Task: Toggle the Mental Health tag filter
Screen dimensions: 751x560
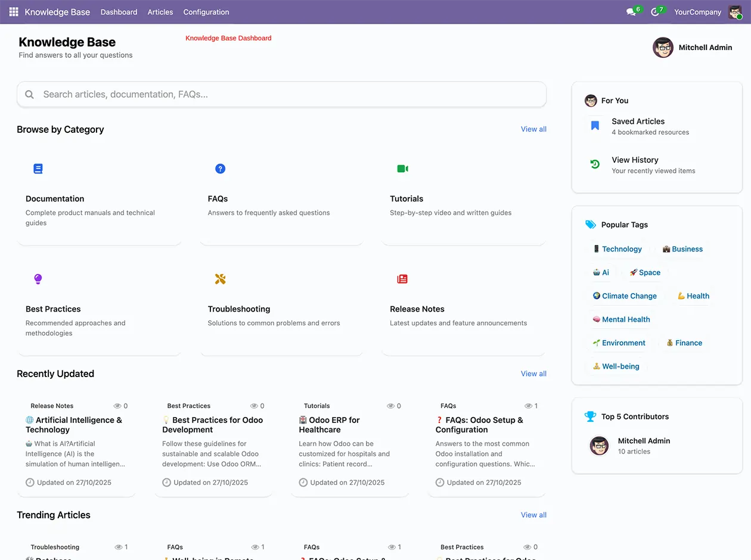Action: point(622,319)
